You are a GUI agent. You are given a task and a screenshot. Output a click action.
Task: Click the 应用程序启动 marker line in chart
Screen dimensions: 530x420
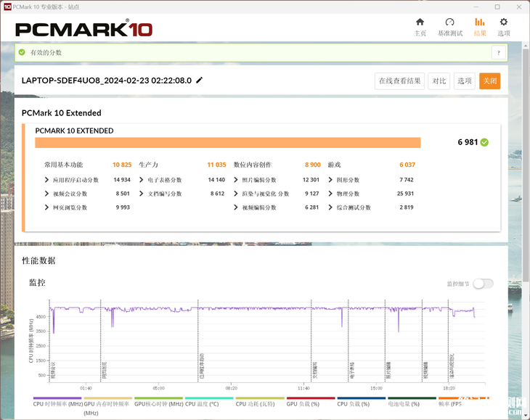[x=198, y=341]
